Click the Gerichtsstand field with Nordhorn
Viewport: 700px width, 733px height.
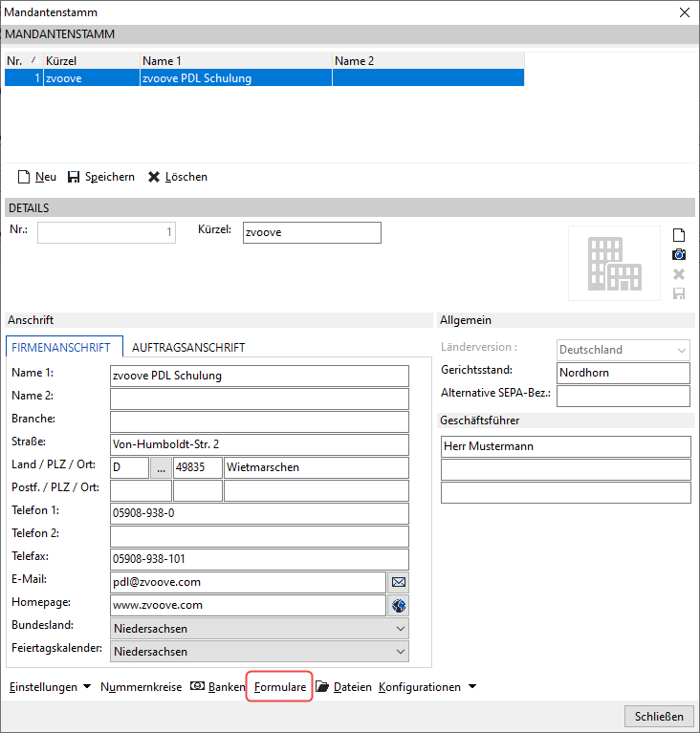[x=623, y=373]
